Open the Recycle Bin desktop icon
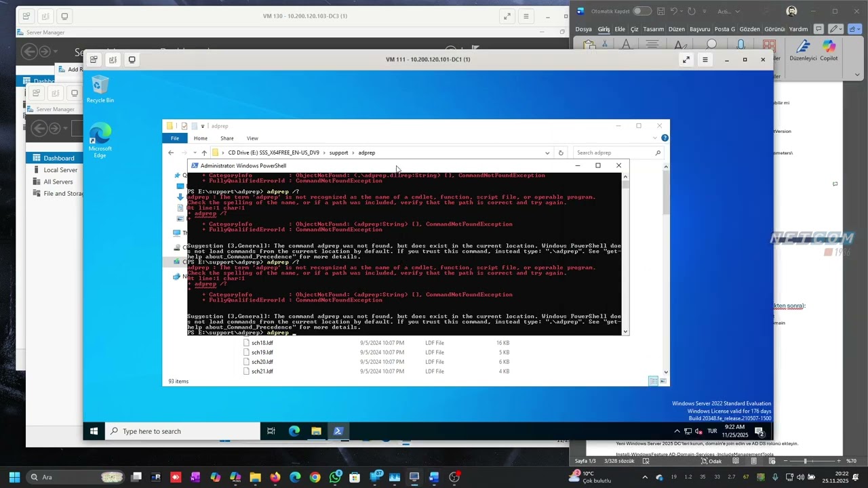 (x=100, y=89)
